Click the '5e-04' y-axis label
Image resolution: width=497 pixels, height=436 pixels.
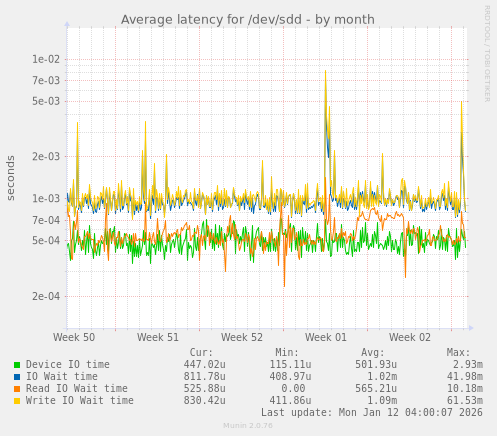click(x=46, y=240)
